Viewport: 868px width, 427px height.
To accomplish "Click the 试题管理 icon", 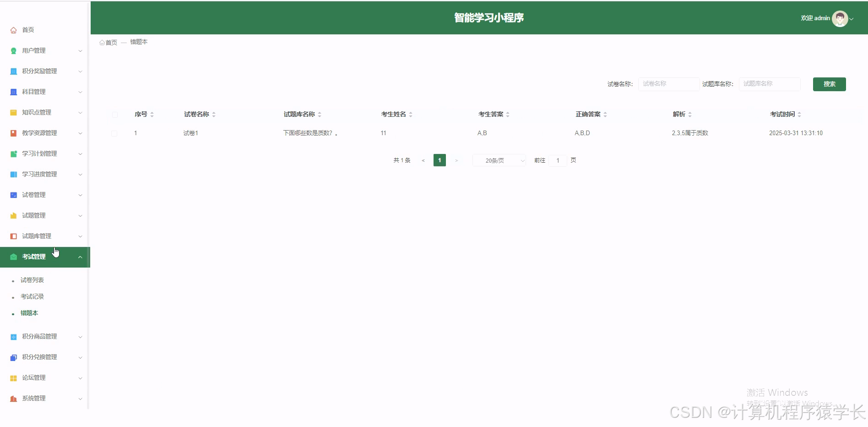I will (13, 215).
